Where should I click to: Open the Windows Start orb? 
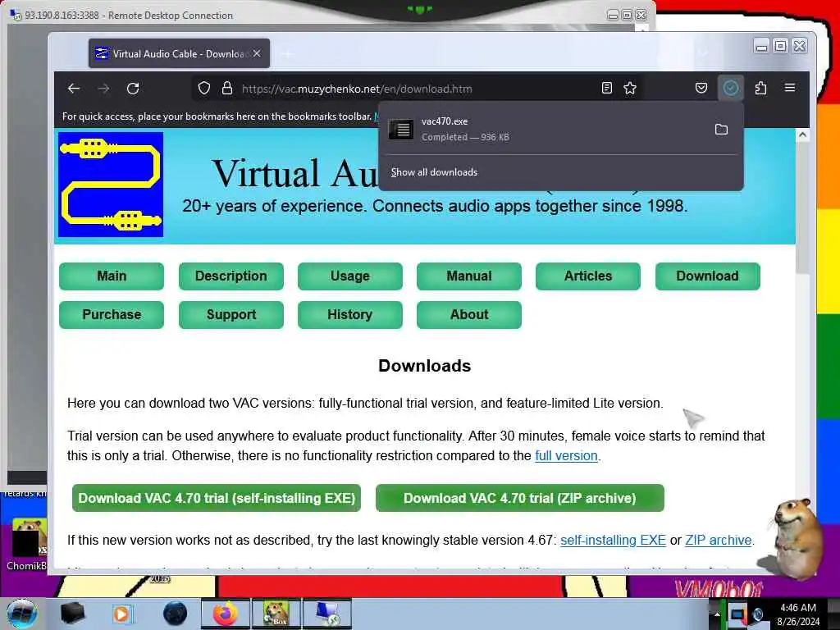point(21,614)
